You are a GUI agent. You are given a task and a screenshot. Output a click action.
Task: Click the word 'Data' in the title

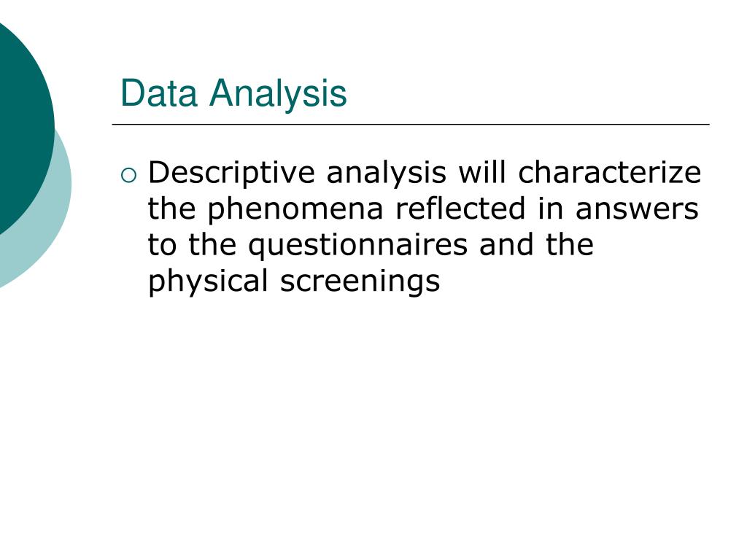pyautogui.click(x=158, y=93)
